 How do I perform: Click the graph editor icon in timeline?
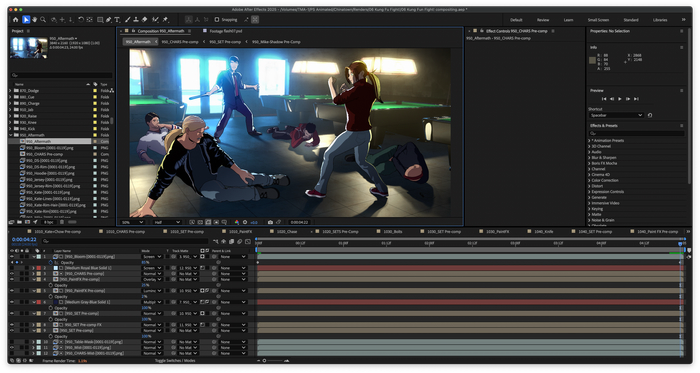pos(248,241)
